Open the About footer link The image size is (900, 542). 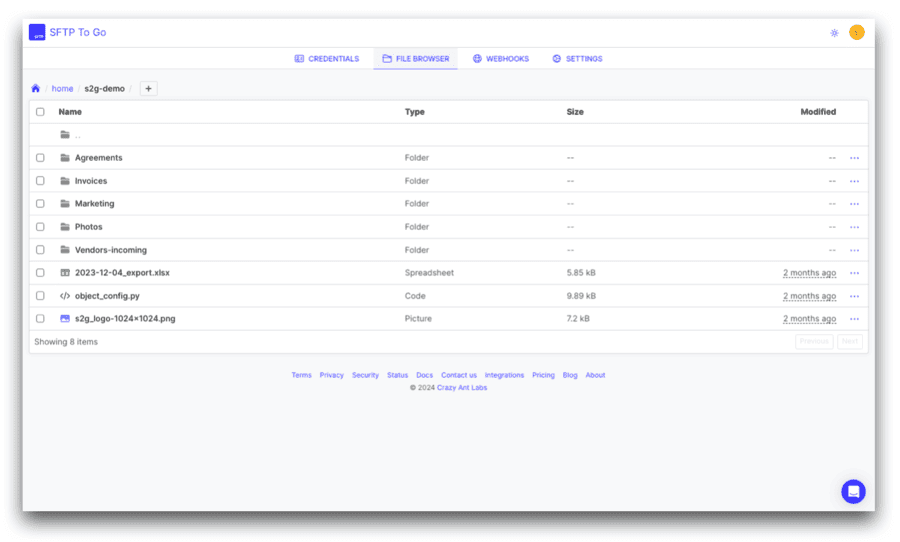pyautogui.click(x=595, y=375)
